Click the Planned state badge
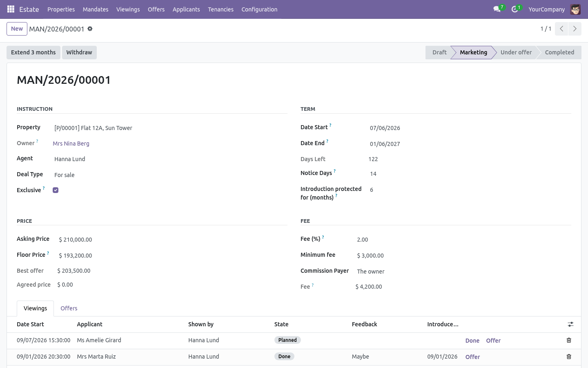Image resolution: width=588 pixels, height=368 pixels. tap(287, 340)
